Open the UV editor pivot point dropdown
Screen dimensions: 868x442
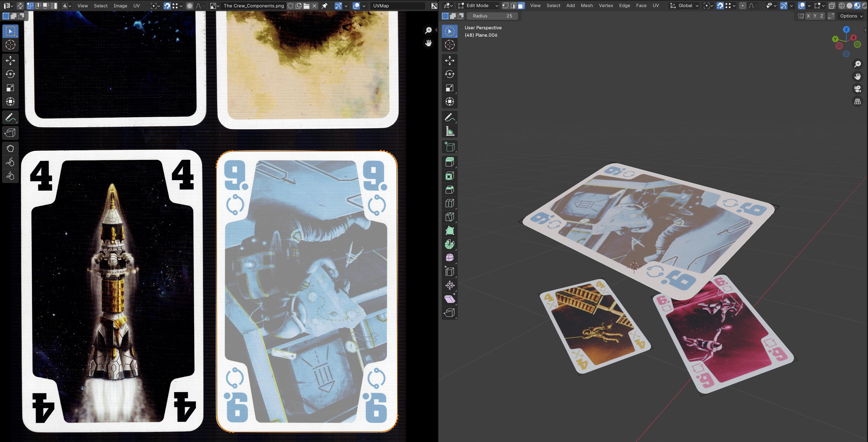click(x=155, y=6)
